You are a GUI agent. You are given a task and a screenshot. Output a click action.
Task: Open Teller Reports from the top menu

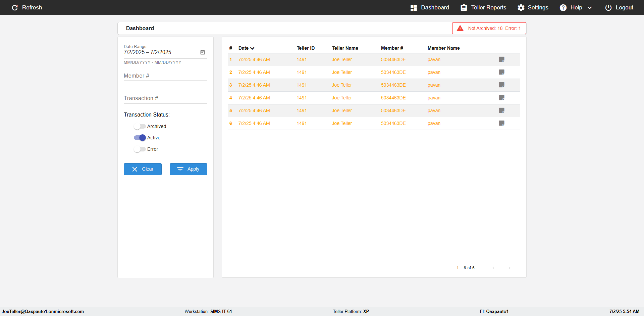click(483, 8)
